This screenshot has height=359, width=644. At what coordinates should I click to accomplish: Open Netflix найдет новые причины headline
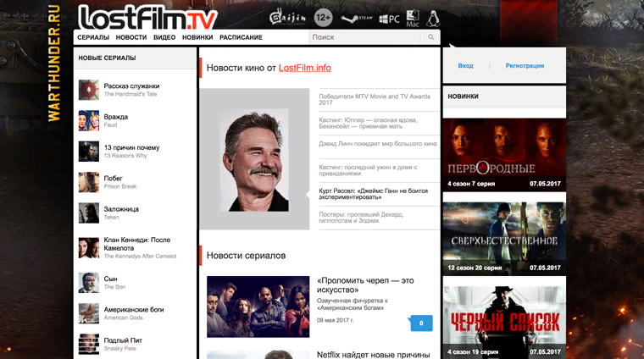point(373,355)
